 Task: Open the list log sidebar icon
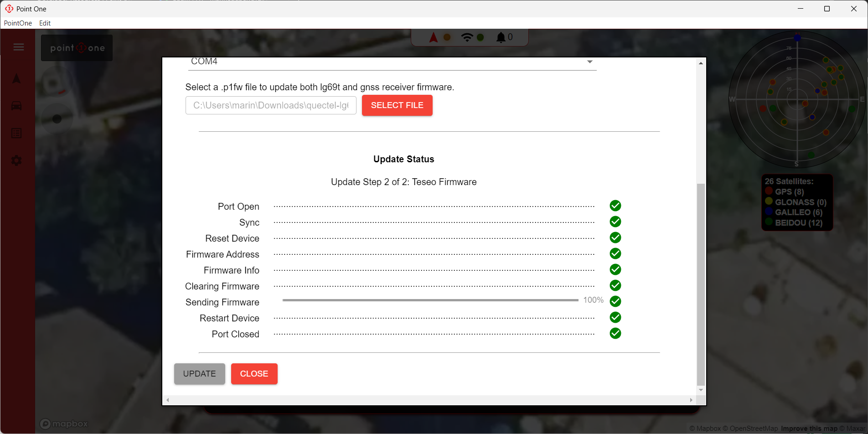click(16, 133)
